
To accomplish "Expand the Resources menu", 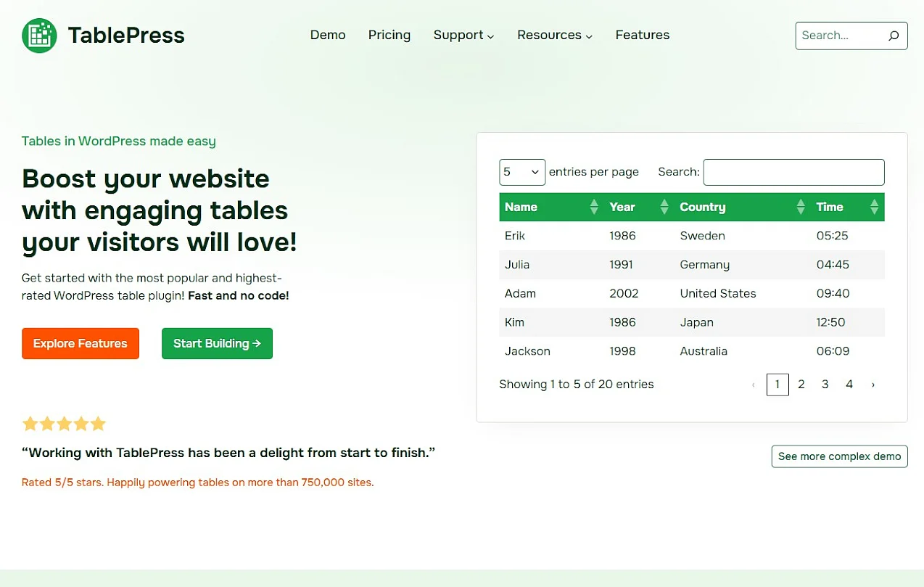I will click(x=555, y=35).
